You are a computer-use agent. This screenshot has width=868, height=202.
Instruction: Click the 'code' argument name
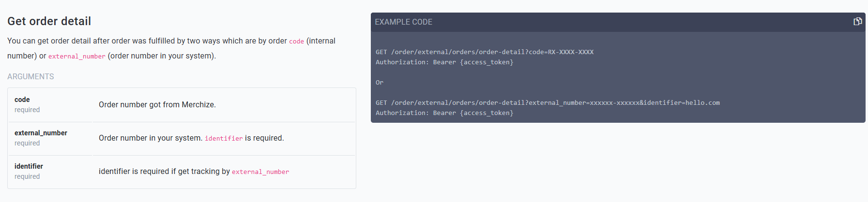tap(22, 100)
